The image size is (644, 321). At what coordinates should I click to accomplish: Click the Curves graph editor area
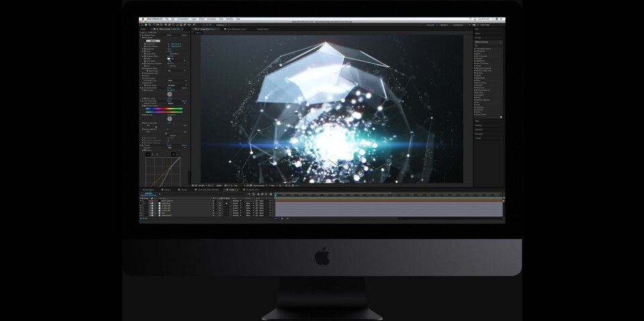pos(162,172)
